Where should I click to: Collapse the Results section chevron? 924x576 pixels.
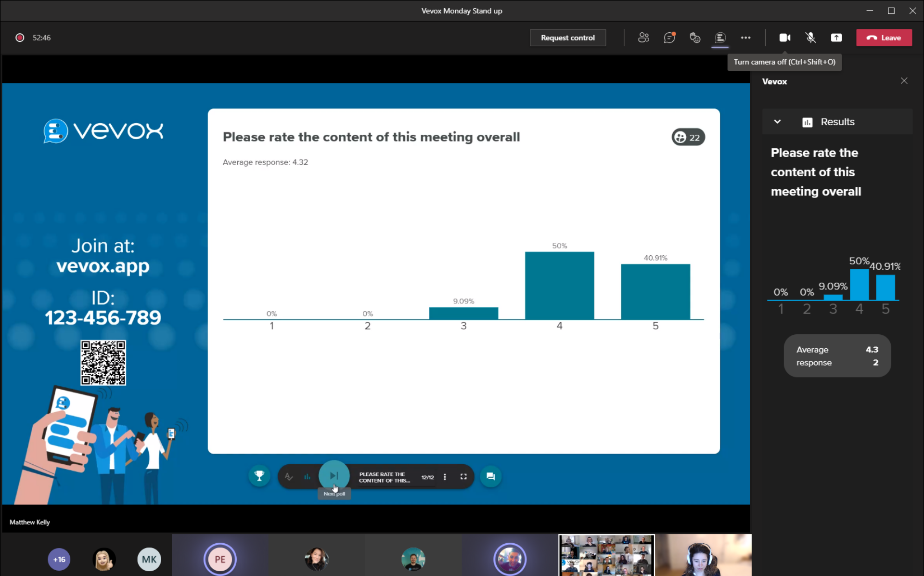tap(777, 122)
